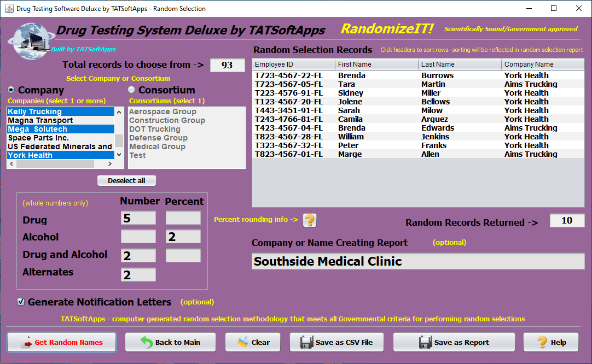Click Random Records Returned value field
This screenshot has width=592, height=364.
[567, 221]
